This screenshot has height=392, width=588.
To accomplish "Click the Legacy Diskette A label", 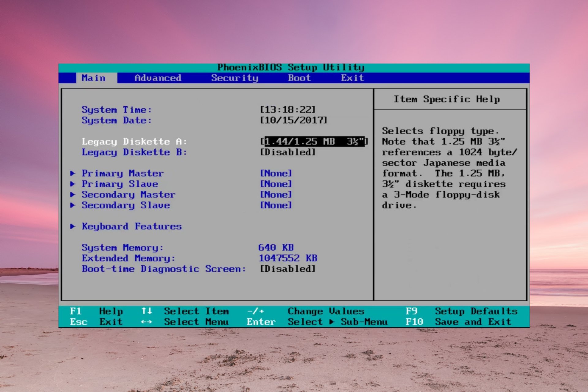I will click(x=134, y=141).
